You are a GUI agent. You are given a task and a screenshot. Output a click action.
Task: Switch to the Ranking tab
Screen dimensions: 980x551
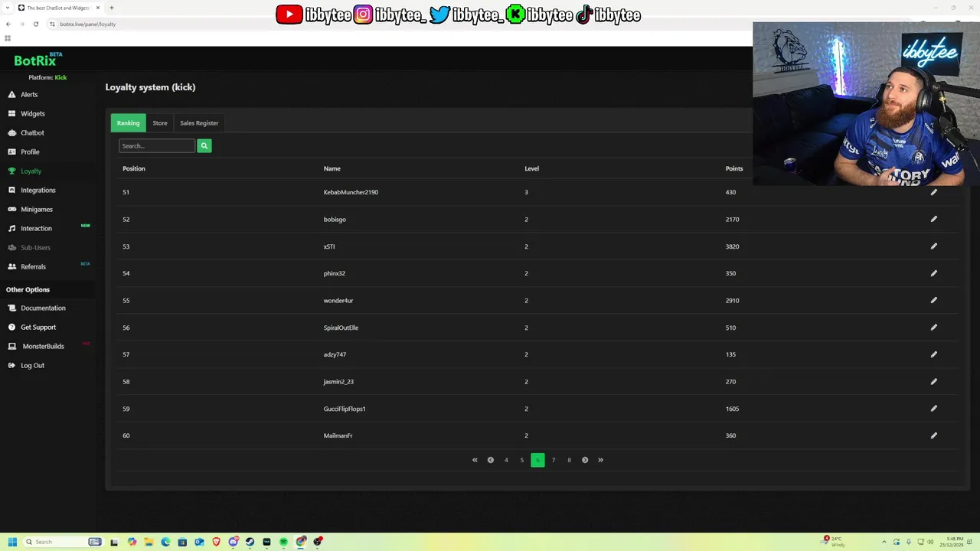point(128,122)
